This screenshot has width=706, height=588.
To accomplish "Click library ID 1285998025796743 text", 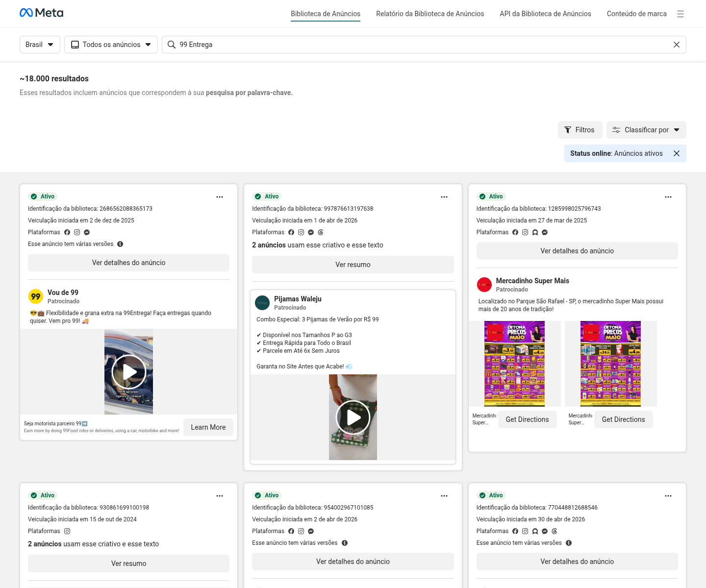I will pyautogui.click(x=538, y=209).
